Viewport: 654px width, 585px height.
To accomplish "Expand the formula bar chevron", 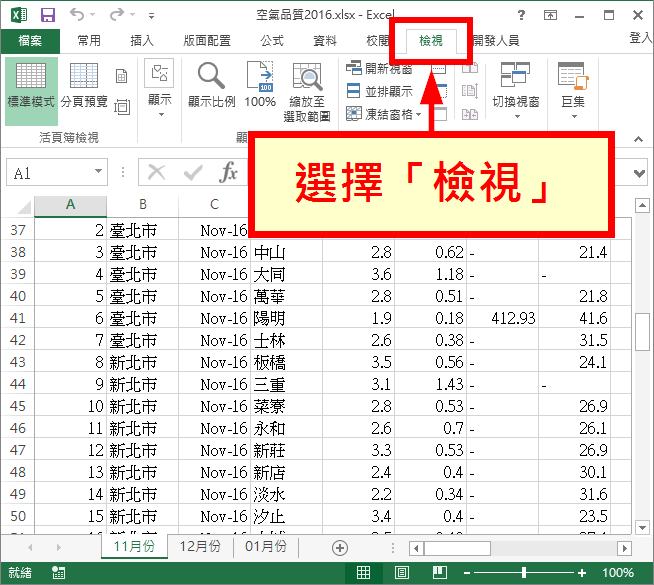I will click(x=639, y=173).
